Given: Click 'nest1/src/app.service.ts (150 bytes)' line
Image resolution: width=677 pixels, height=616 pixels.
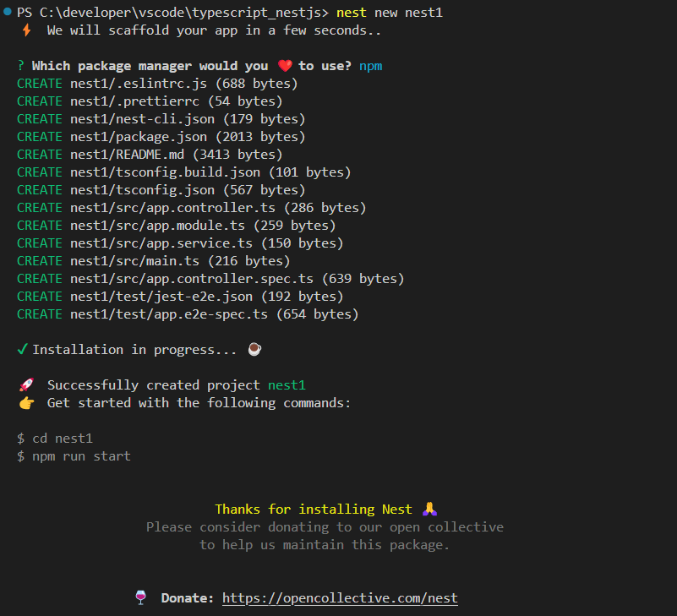Looking at the screenshot, I should tap(207, 243).
